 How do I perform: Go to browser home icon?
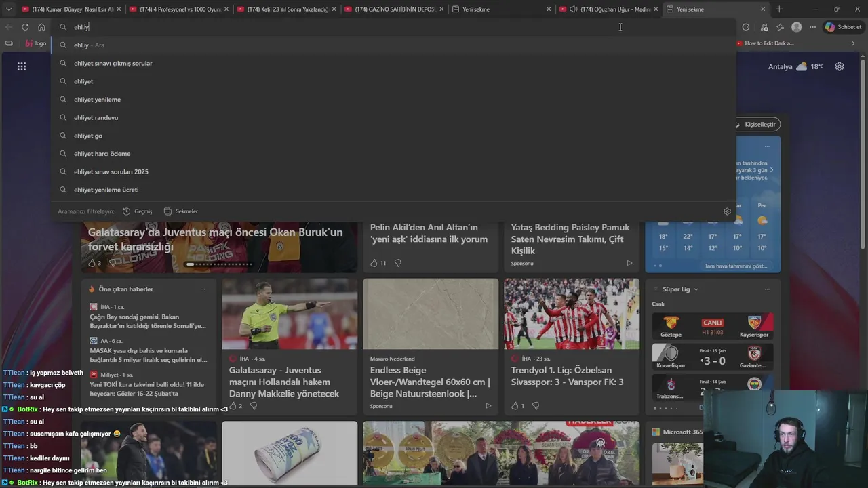click(x=41, y=27)
